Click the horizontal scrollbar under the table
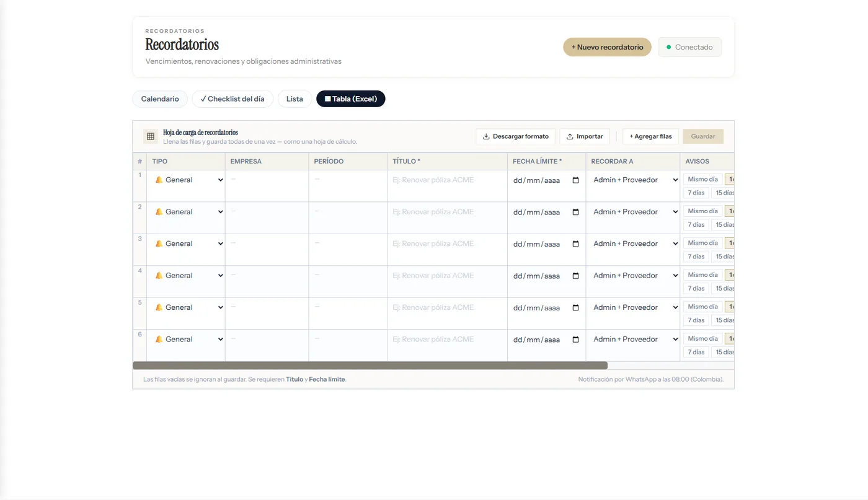Screen dimensions: 868x500 click(370, 366)
